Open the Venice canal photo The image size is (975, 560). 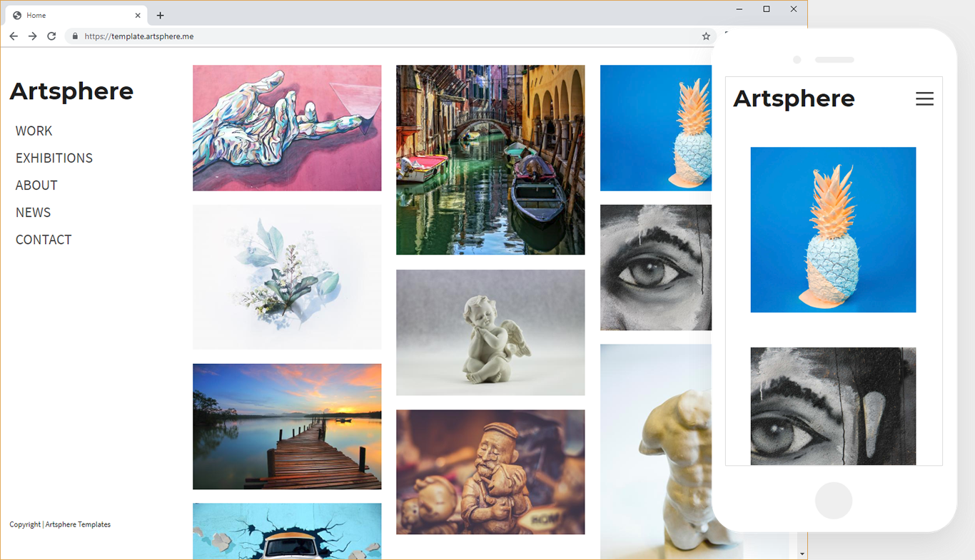tap(490, 160)
